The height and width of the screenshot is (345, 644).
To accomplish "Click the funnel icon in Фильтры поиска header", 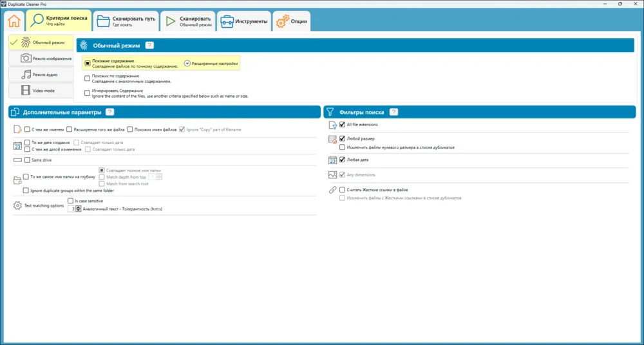I will click(330, 112).
